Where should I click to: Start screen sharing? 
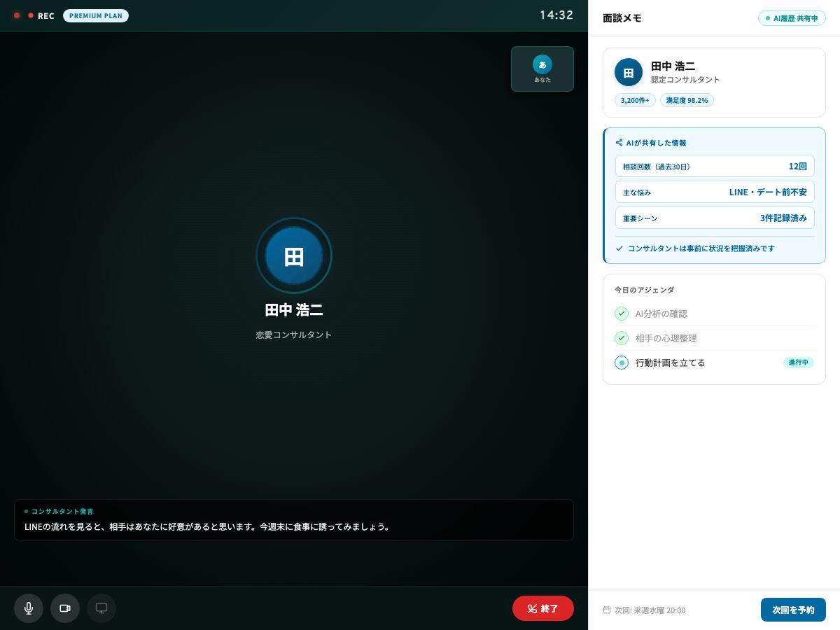pyautogui.click(x=101, y=608)
